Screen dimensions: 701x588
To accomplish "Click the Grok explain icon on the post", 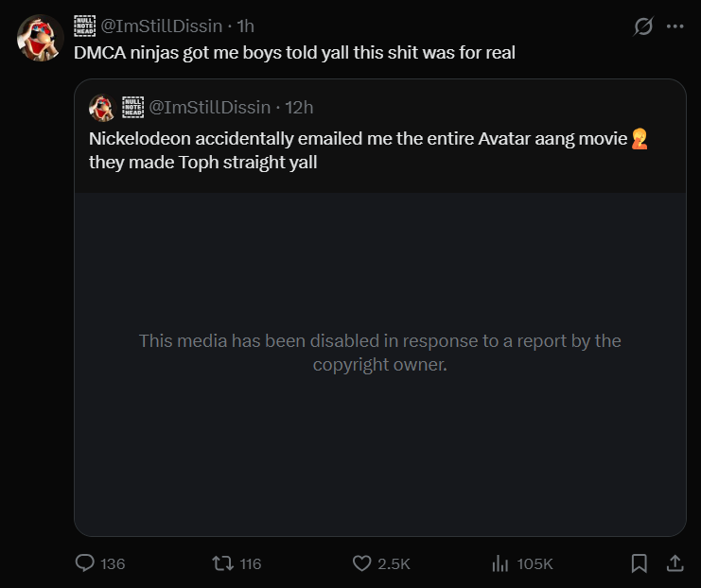I will tap(643, 27).
